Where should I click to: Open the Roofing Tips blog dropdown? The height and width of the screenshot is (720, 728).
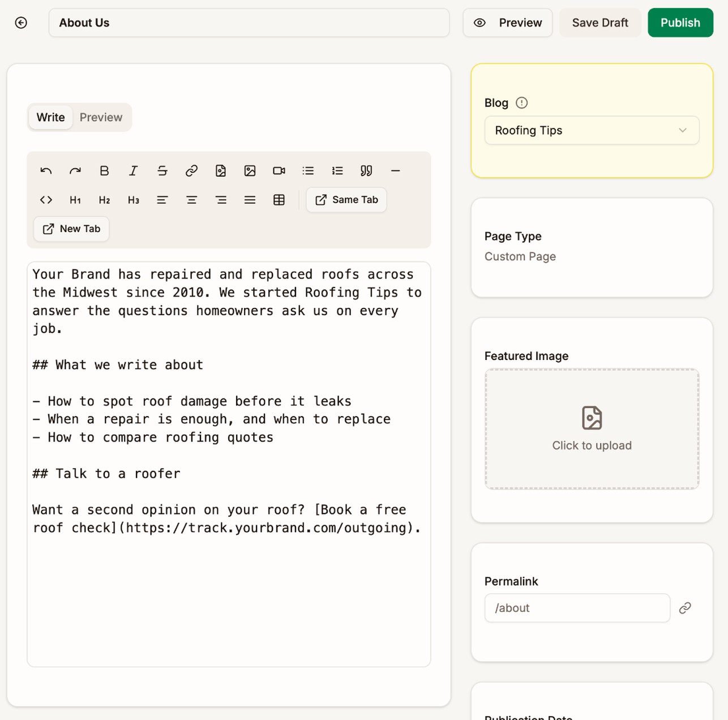[x=592, y=130]
